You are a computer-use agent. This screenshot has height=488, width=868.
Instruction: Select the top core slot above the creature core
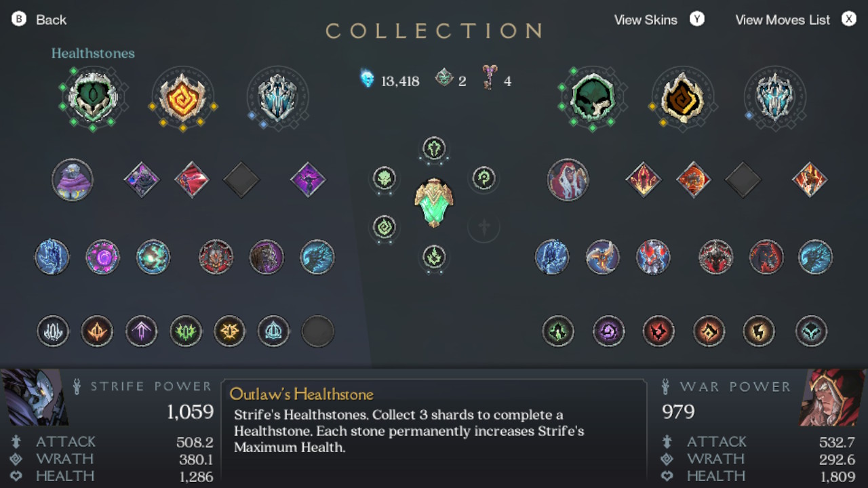[x=434, y=148]
